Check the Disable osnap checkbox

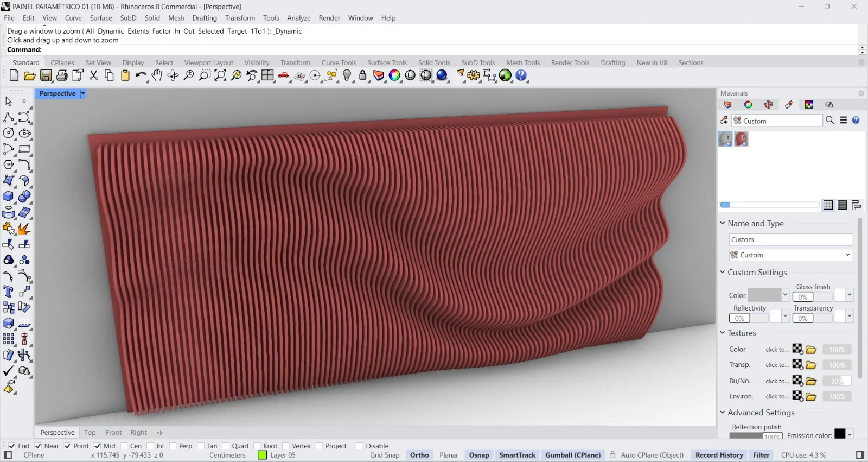359,446
